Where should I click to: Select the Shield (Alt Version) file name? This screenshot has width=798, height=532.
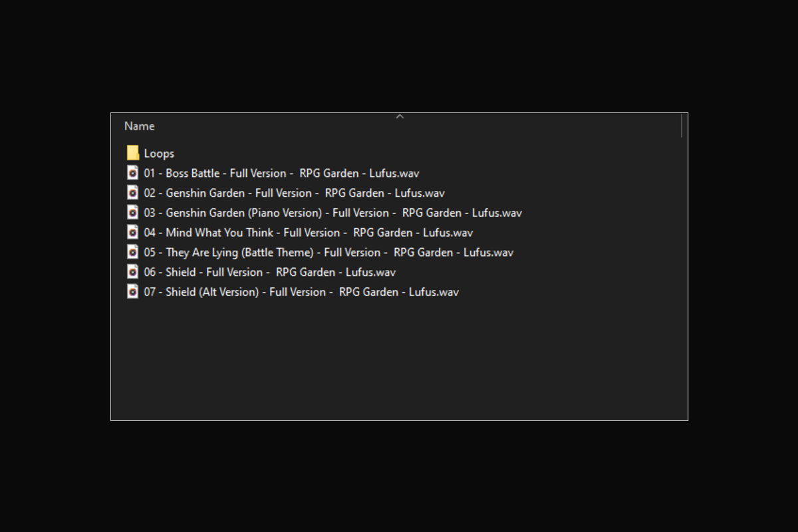point(302,292)
